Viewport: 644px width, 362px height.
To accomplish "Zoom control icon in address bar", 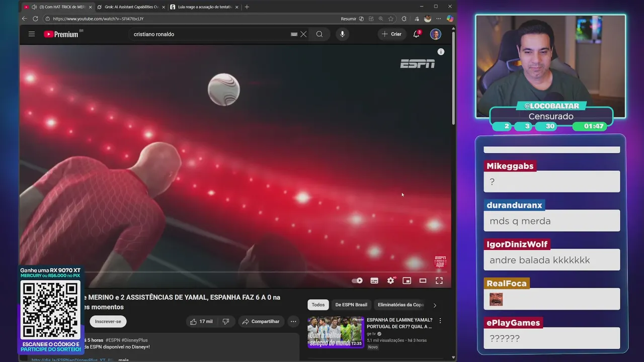I will pyautogui.click(x=381, y=19).
